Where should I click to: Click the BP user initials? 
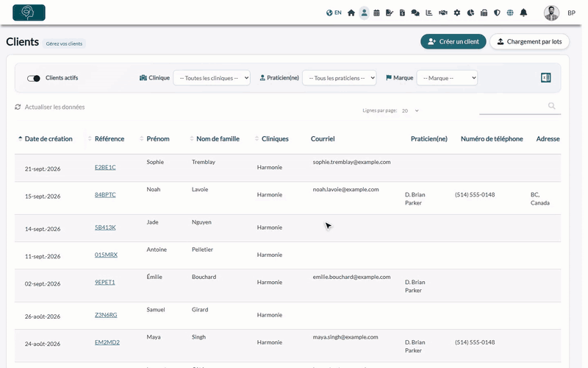pos(571,13)
